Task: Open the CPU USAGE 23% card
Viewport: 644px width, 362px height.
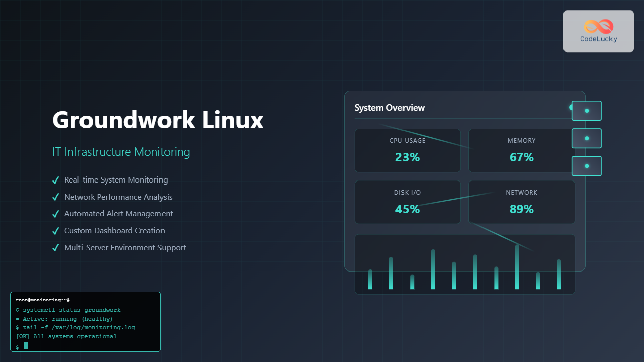Action: point(408,150)
